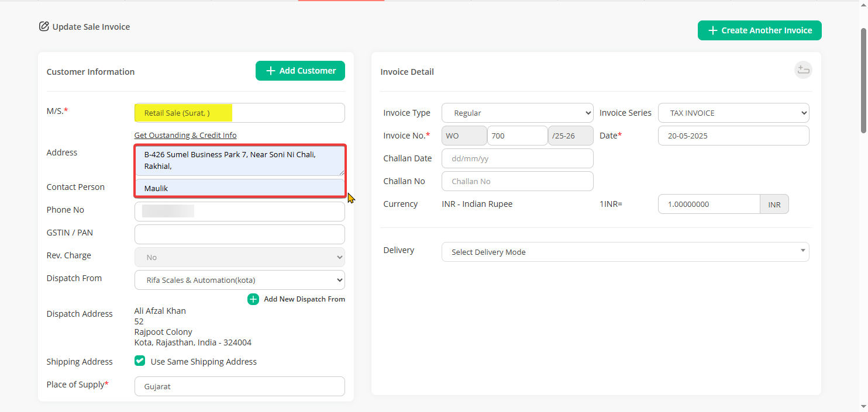Screen dimensions: 868x412
Task: Click the invoice number field showing 700
Action: click(x=516, y=136)
